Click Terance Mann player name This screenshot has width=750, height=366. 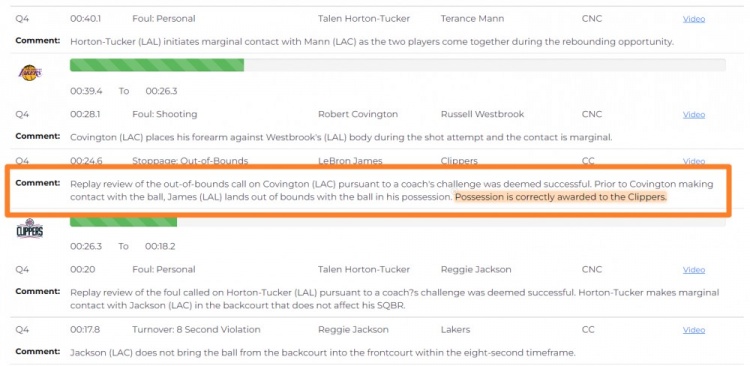click(472, 19)
